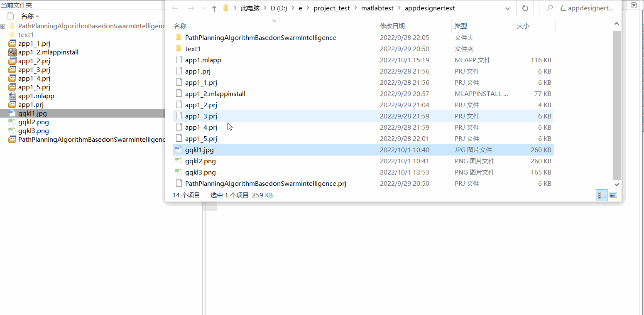644x315 pixels.
Task: Click gqkl2.png image icon in Explorer
Action: click(x=179, y=161)
